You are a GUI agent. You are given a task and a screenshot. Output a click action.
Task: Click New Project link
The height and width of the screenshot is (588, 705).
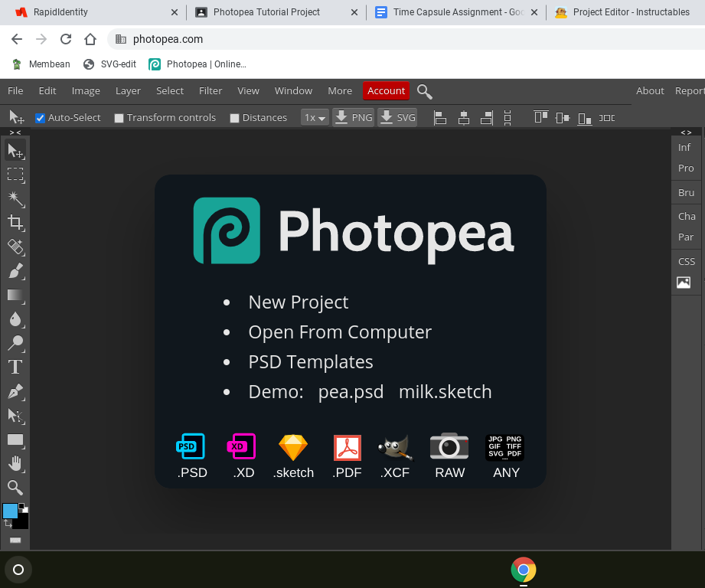298,302
